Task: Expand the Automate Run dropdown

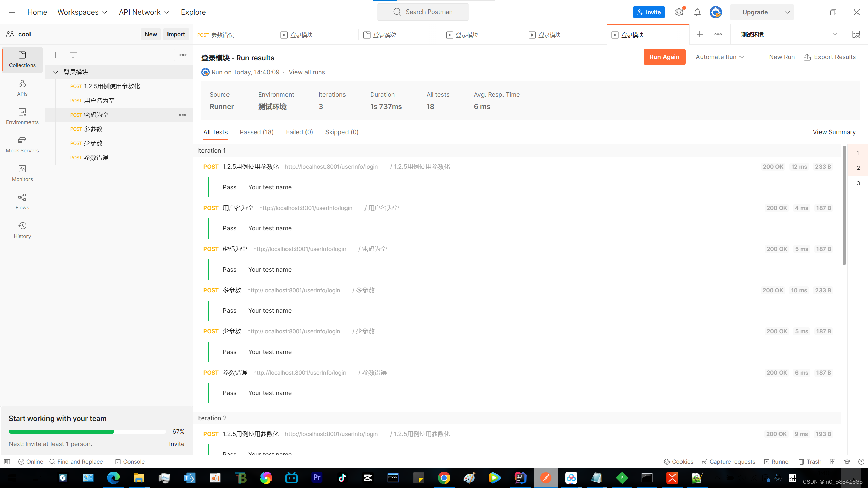Action: 719,57
